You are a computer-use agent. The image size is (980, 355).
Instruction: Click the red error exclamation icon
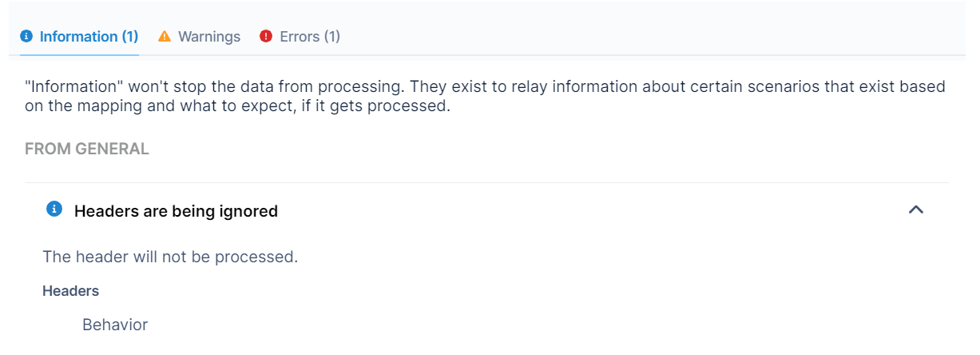coord(266,37)
